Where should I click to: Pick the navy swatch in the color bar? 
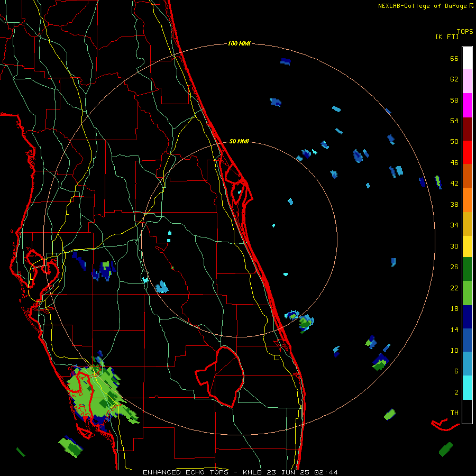tap(467, 317)
